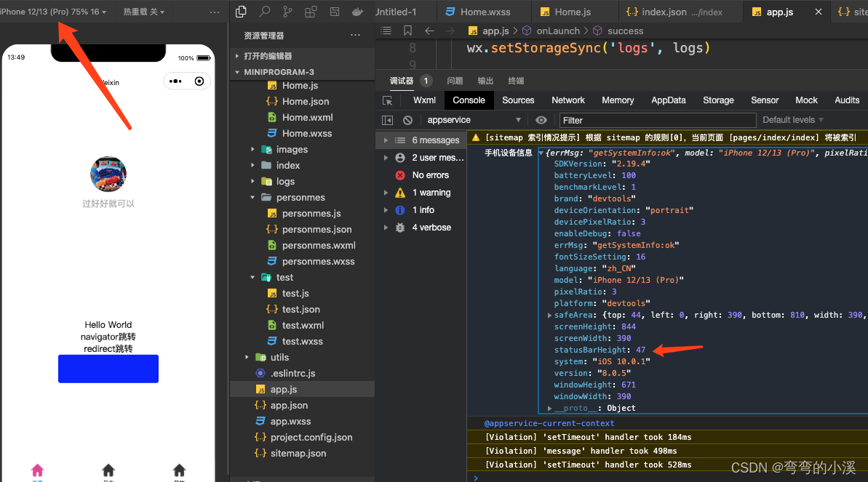Click the back arrow in editor toolbar
Image resolution: width=868 pixels, height=482 pixels.
point(429,31)
